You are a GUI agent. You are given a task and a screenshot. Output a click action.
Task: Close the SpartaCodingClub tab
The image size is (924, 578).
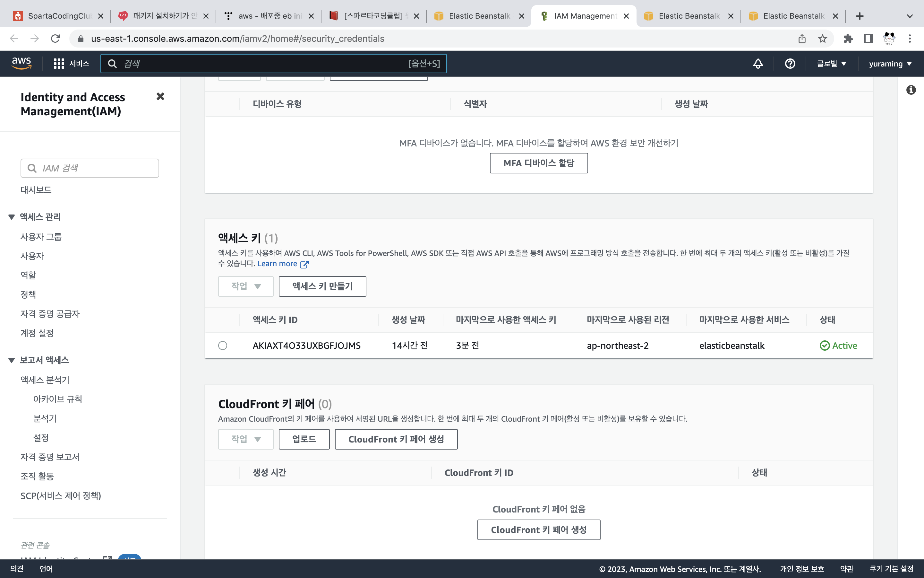pos(100,16)
